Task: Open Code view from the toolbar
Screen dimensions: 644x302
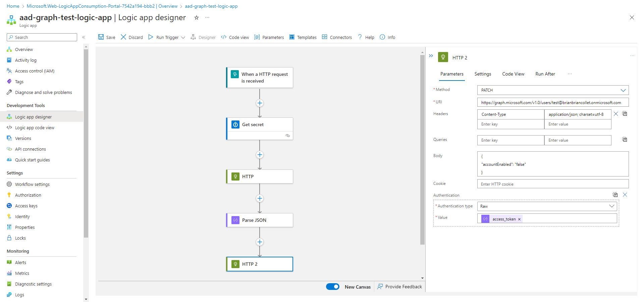Action: point(235,37)
